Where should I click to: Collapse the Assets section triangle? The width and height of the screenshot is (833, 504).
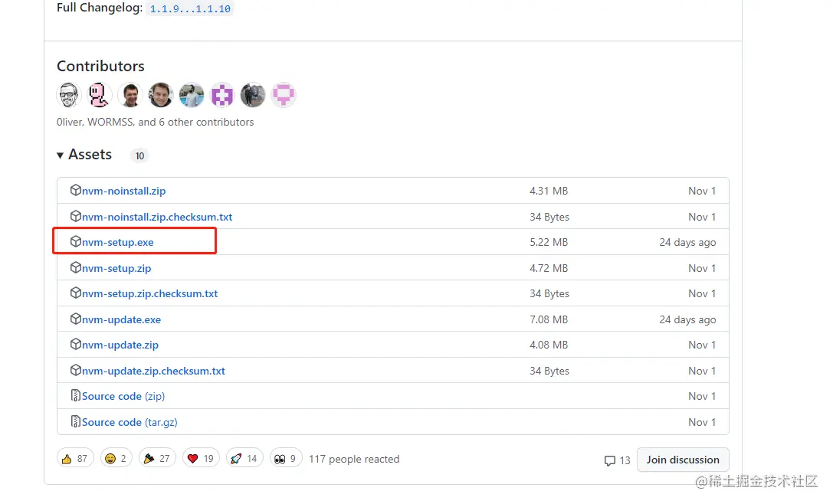coord(60,155)
